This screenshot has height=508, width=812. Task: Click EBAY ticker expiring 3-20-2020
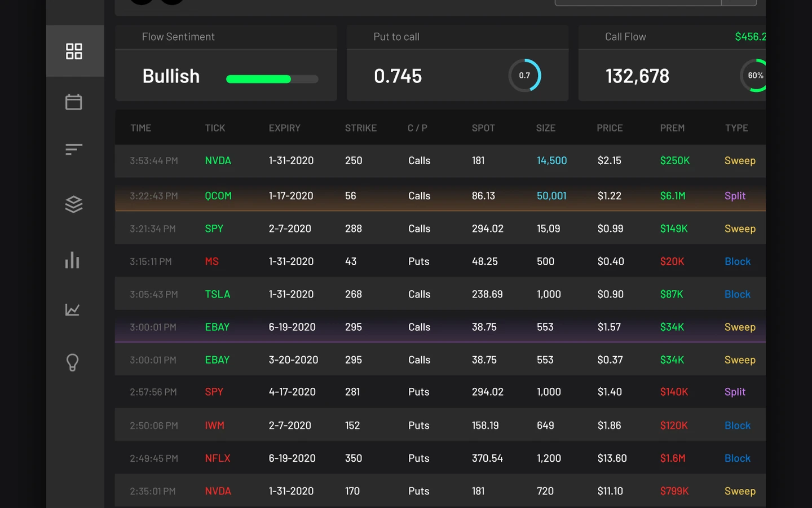click(217, 360)
